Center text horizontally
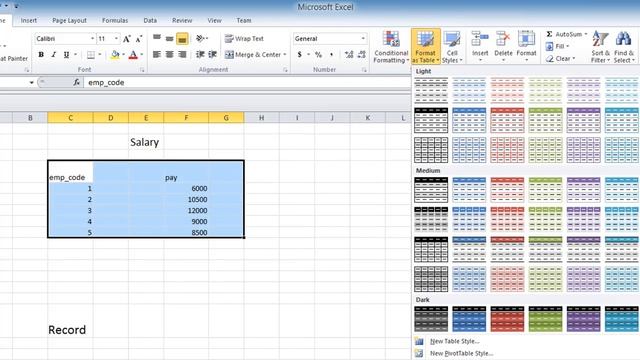The image size is (640, 360). coord(169,54)
